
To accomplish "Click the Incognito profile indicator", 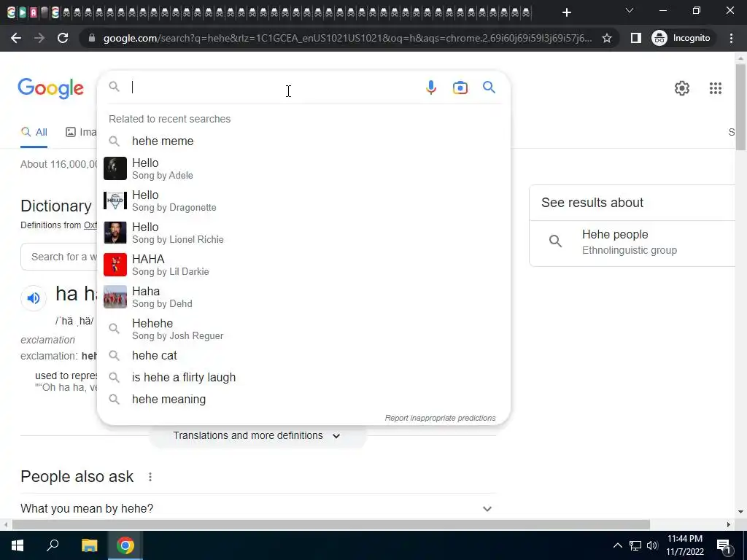I will 681,38.
